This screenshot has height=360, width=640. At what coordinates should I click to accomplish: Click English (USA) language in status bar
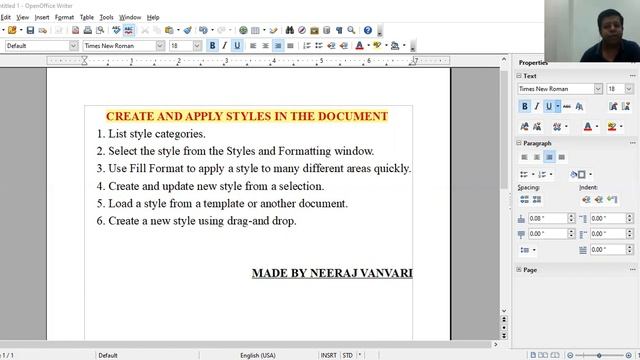258,356
